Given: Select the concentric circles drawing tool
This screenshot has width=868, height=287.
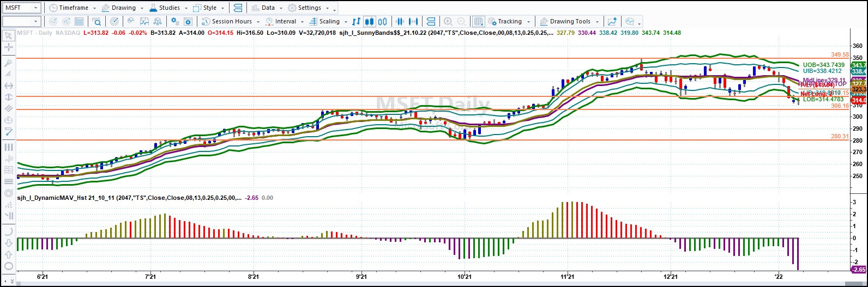Looking at the screenshot, I should click(x=9, y=193).
